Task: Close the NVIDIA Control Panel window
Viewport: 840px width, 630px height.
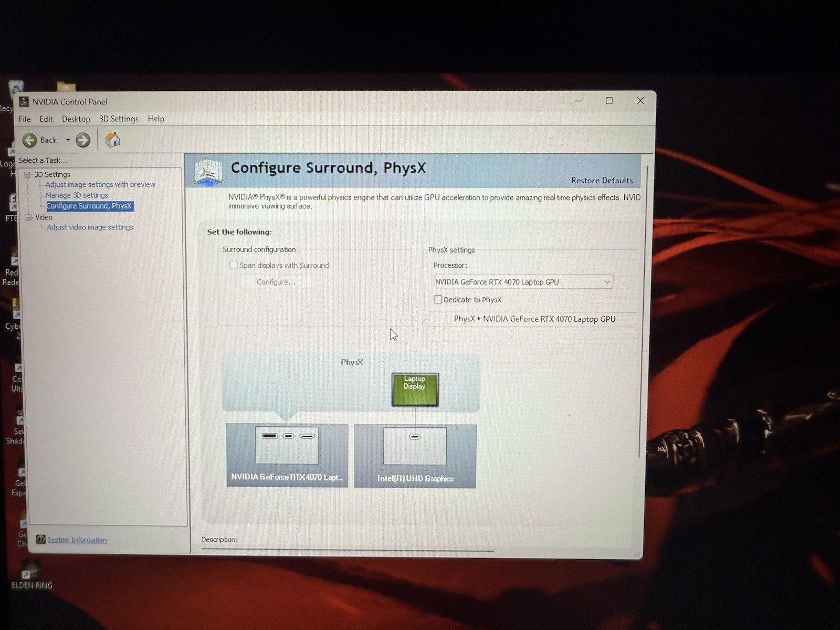Action: pos(640,100)
